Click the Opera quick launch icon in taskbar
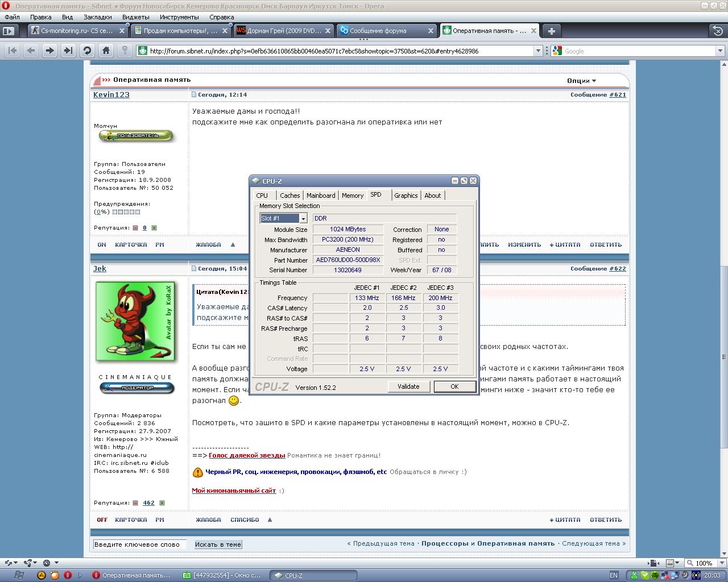Image resolution: width=728 pixels, height=582 pixels. 68,575
